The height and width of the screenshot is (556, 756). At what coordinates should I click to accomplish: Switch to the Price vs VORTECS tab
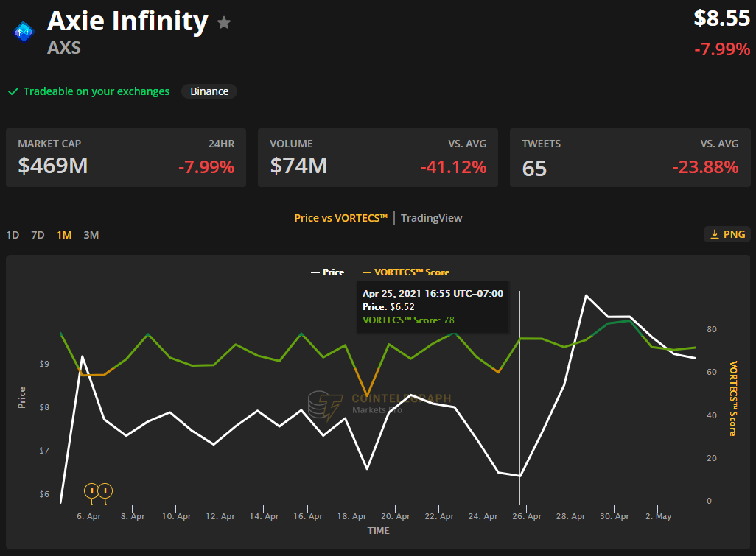340,218
